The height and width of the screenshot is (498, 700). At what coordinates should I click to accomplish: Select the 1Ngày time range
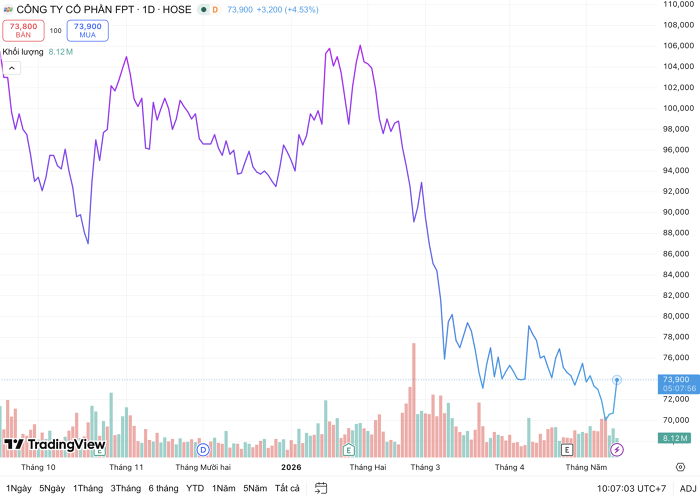click(18, 488)
